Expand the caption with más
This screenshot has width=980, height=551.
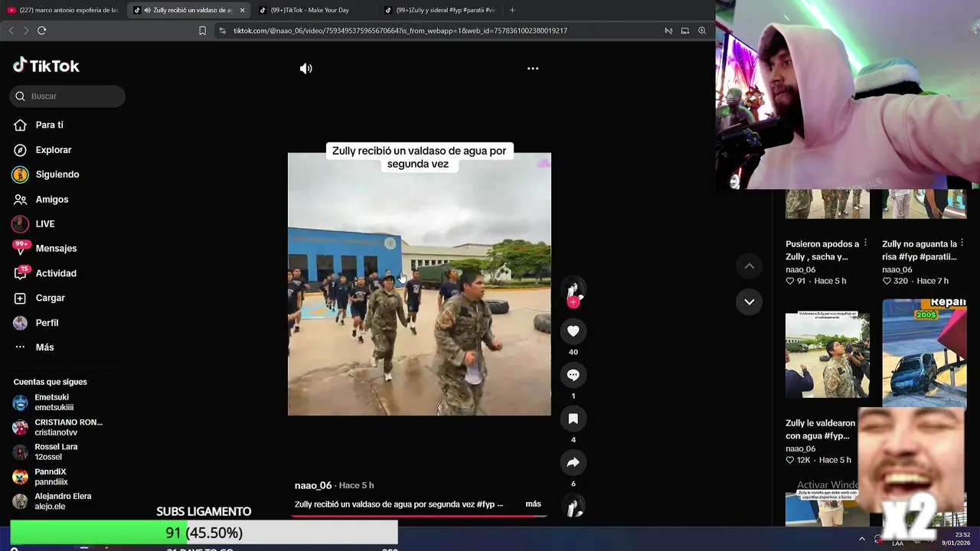[x=533, y=504]
